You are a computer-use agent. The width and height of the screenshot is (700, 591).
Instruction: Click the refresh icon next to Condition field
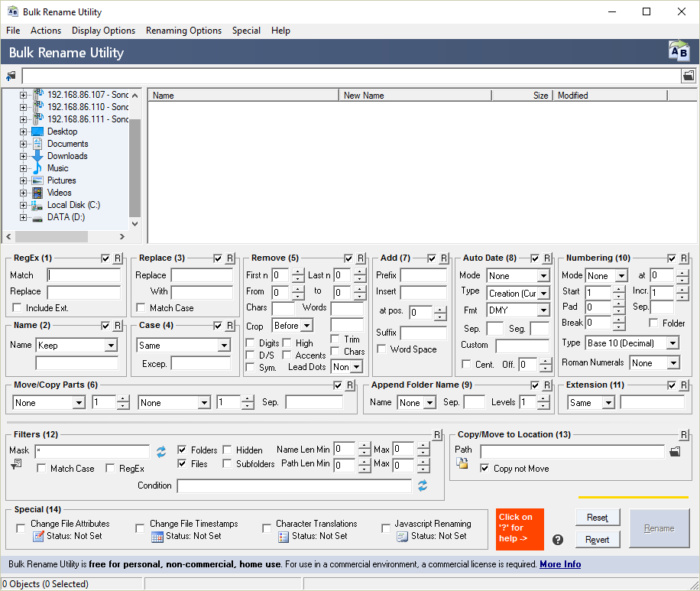[x=422, y=485]
